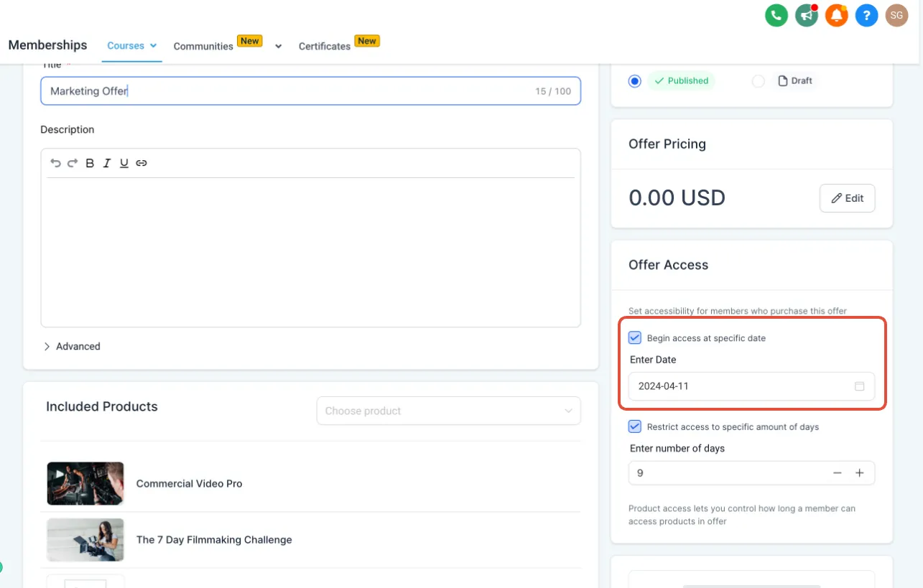
Task: Increase number of days with plus button
Action: (860, 473)
